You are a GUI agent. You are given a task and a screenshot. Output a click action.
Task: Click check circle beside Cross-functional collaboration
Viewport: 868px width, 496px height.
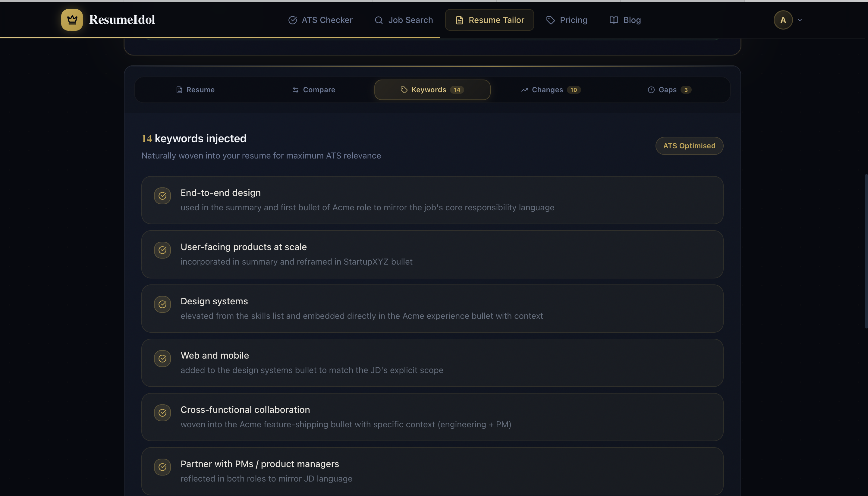[x=162, y=413]
